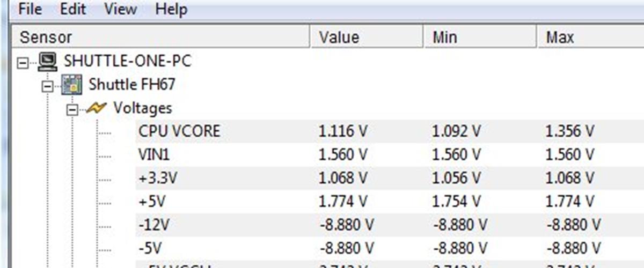This screenshot has height=268, width=644.
Task: Collapse the SHUTTLE-ONE-PC tree node
Action: pyautogui.click(x=23, y=62)
